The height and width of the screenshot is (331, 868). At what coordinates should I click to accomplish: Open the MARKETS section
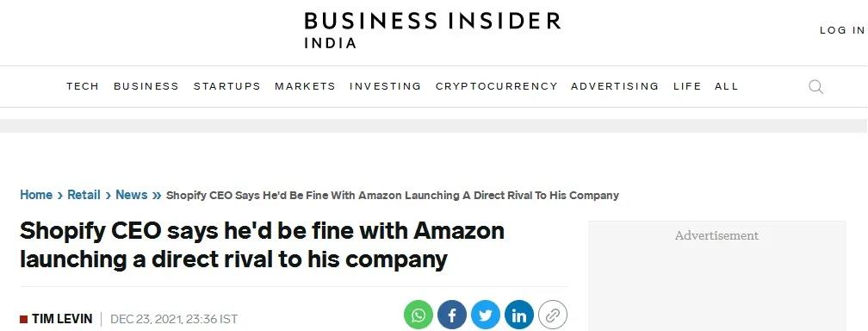coord(305,86)
